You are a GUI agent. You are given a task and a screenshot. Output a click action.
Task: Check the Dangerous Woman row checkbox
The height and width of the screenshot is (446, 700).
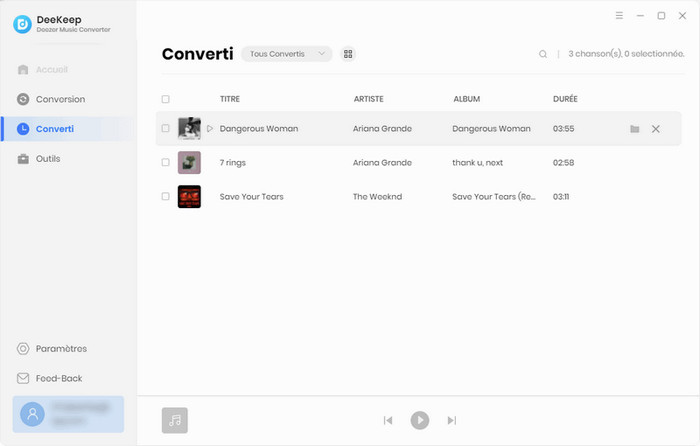[x=166, y=129]
